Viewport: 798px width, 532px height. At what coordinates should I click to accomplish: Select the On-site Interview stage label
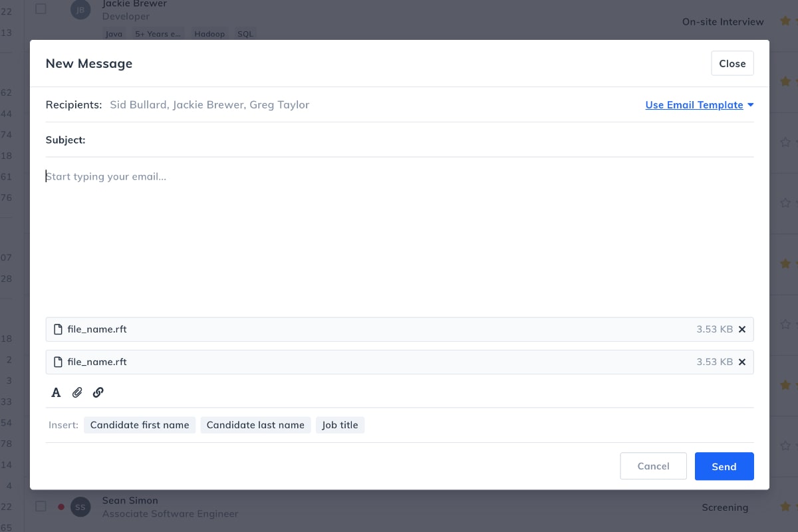click(723, 21)
